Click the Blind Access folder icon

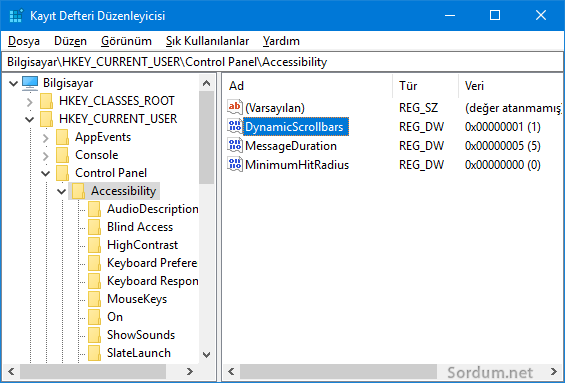(94, 227)
